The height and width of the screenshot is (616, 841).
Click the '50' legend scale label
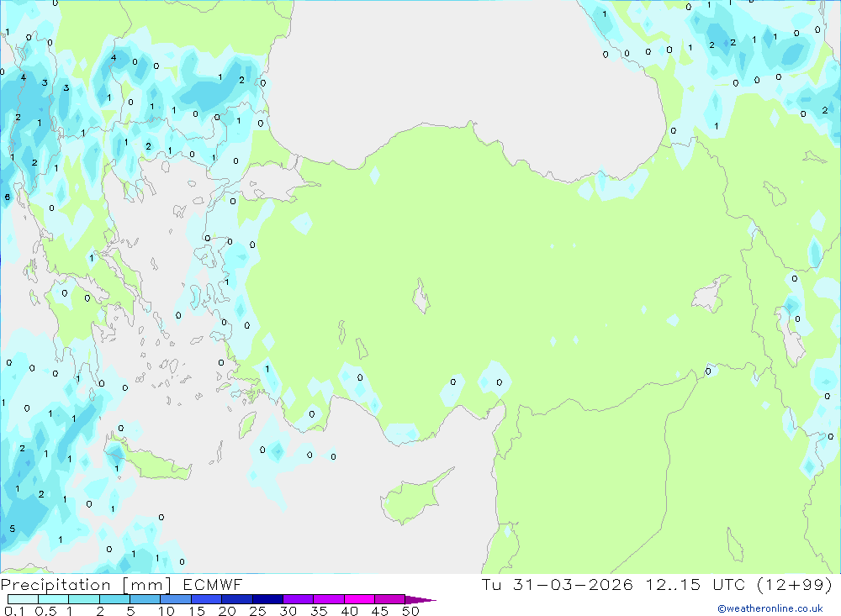[410, 611]
